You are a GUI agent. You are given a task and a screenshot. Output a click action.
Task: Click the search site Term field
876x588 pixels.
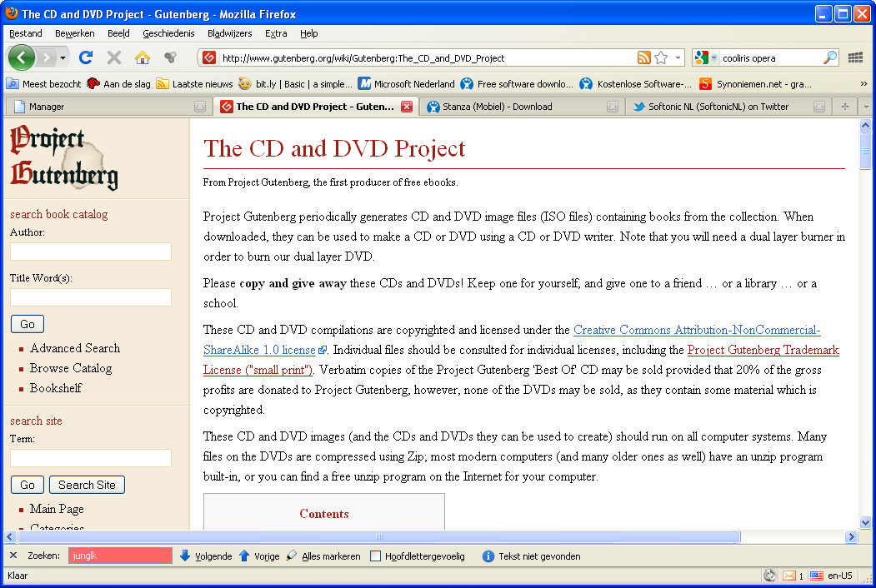[91, 458]
